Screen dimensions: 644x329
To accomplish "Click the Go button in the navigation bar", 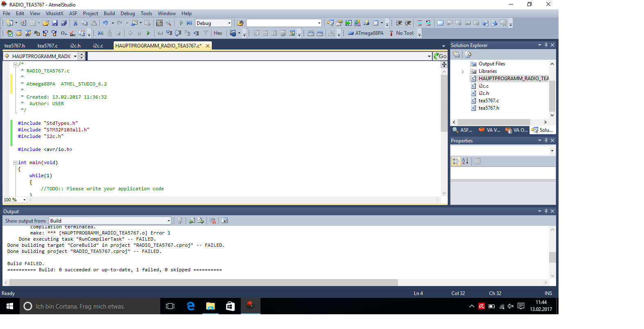I will pos(440,56).
